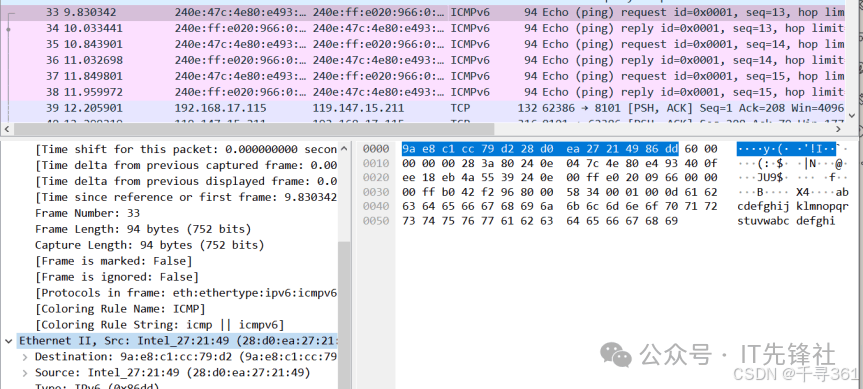
Task: Expand the Source Intel_27:21:49 node
Action: tap(25, 373)
